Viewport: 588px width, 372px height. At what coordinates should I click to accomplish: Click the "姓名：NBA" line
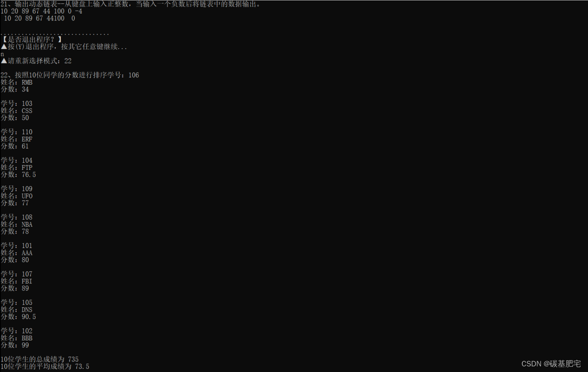17,224
